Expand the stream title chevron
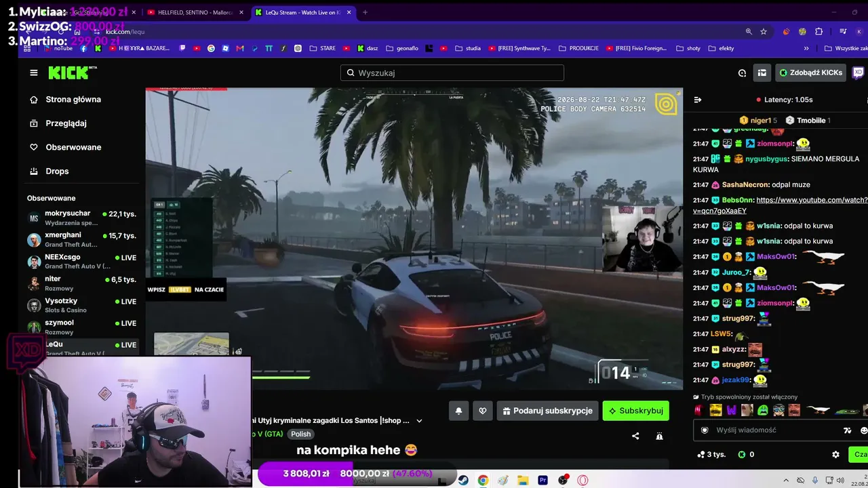This screenshot has width=868, height=488. pyautogui.click(x=419, y=421)
